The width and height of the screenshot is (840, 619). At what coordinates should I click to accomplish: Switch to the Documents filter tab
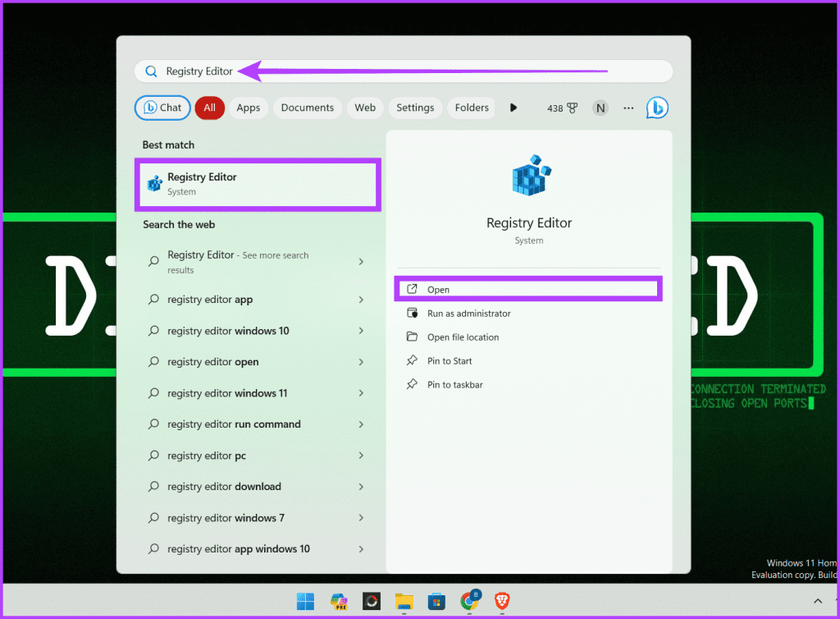click(307, 108)
